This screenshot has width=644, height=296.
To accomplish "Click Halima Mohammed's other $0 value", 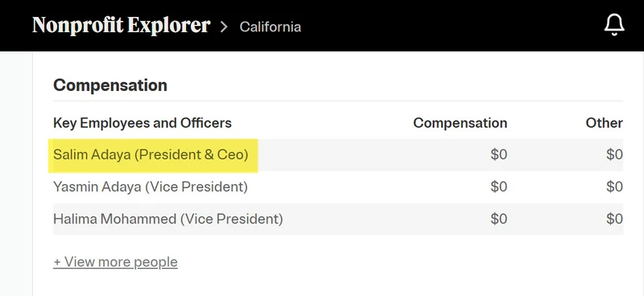I will pyautogui.click(x=614, y=219).
